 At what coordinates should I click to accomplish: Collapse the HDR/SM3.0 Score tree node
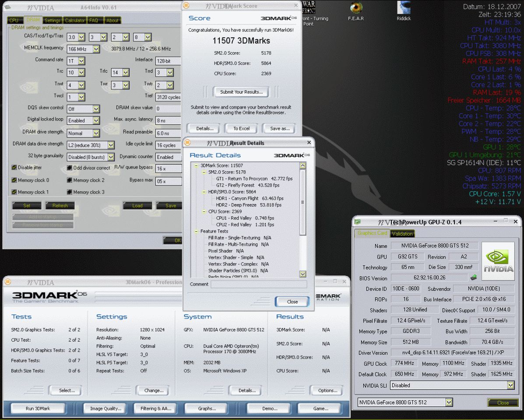point(204,192)
